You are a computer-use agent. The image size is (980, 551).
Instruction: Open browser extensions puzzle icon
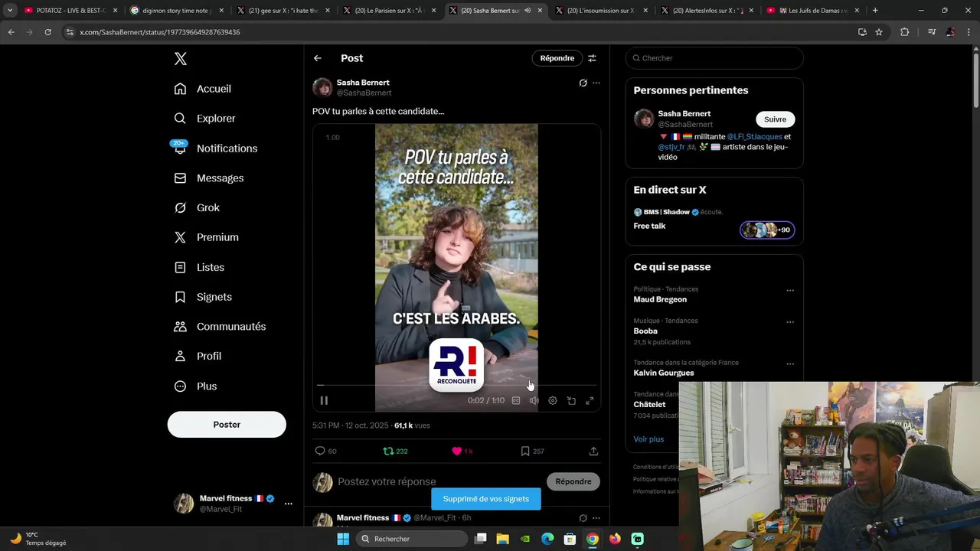pyautogui.click(x=905, y=32)
